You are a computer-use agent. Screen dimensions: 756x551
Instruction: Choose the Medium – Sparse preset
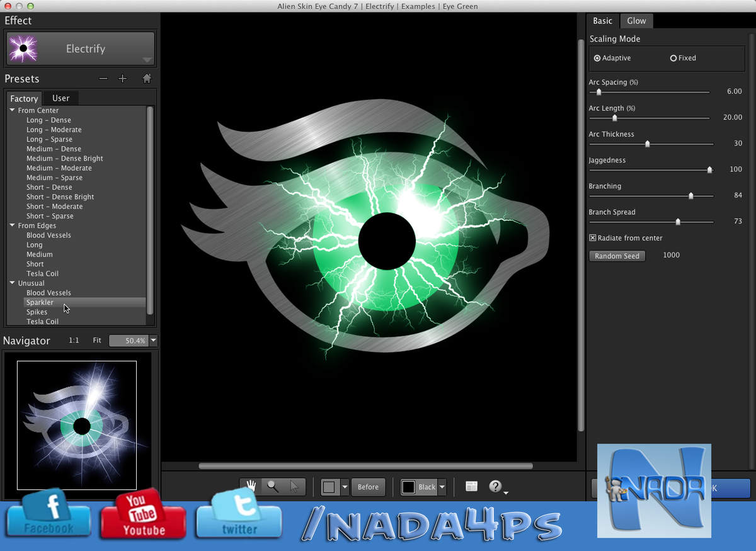(x=54, y=178)
